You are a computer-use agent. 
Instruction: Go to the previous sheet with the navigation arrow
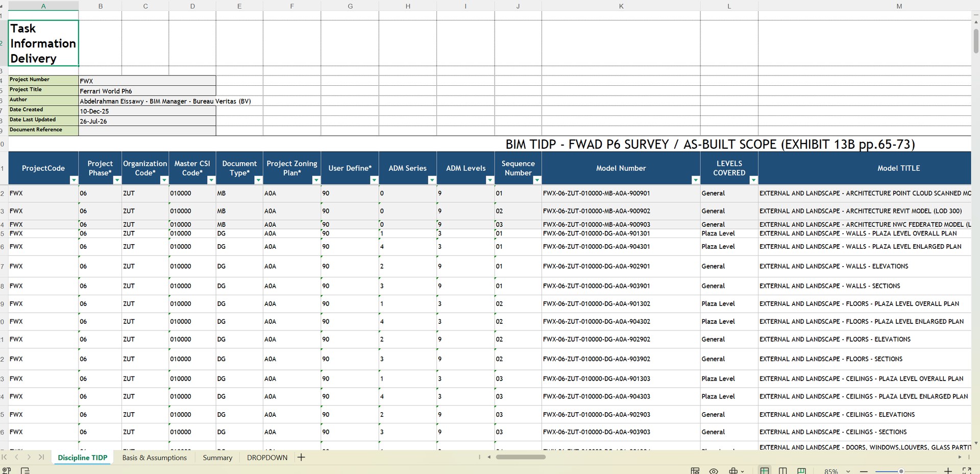[17, 457]
